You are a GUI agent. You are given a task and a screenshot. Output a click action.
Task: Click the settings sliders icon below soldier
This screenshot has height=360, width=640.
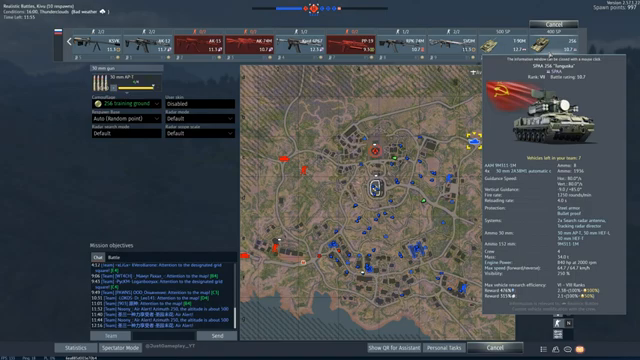tap(558, 334)
